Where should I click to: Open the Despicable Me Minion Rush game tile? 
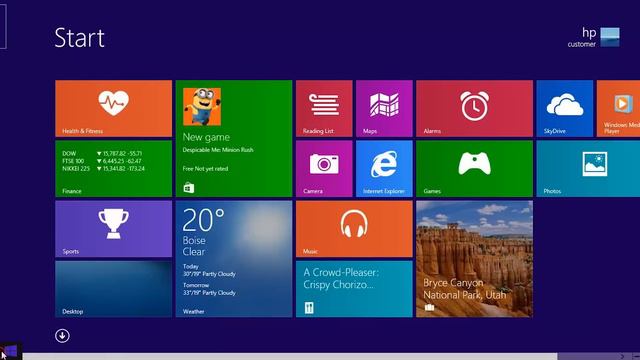(x=234, y=138)
